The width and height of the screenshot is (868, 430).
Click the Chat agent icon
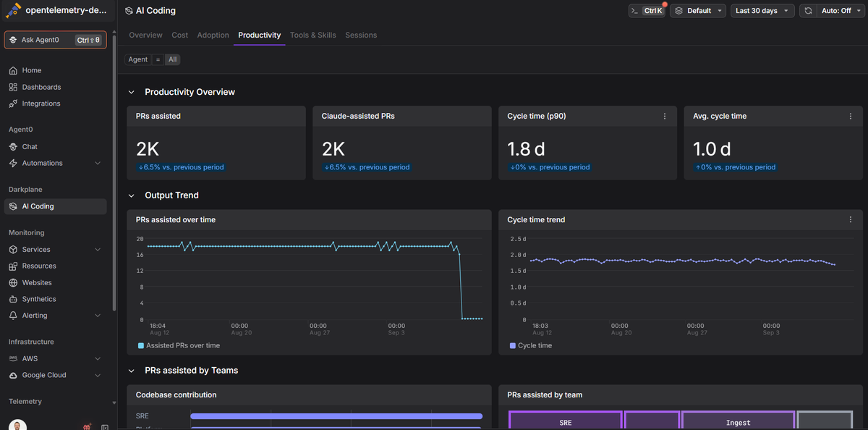point(13,146)
